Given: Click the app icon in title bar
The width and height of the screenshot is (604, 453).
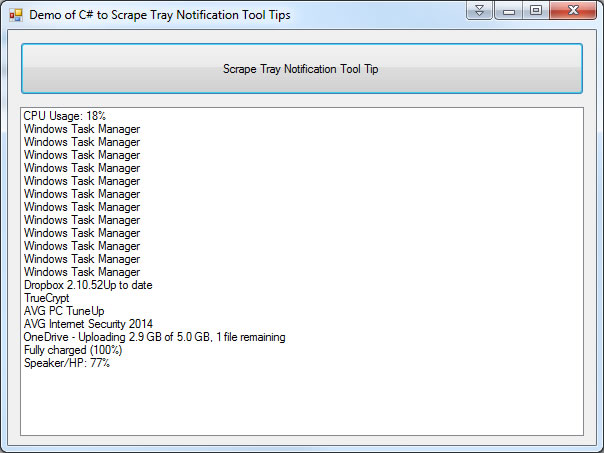Looking at the screenshot, I should (x=16, y=15).
